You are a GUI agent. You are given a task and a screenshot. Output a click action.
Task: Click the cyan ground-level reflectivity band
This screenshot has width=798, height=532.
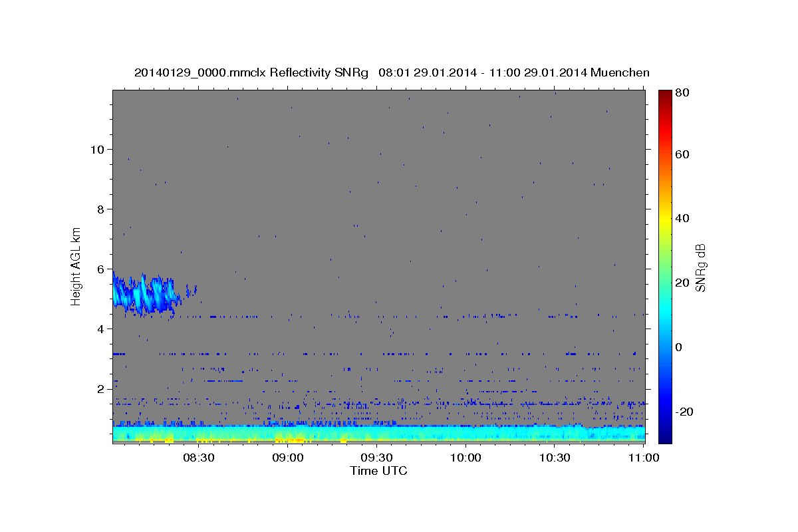click(378, 434)
